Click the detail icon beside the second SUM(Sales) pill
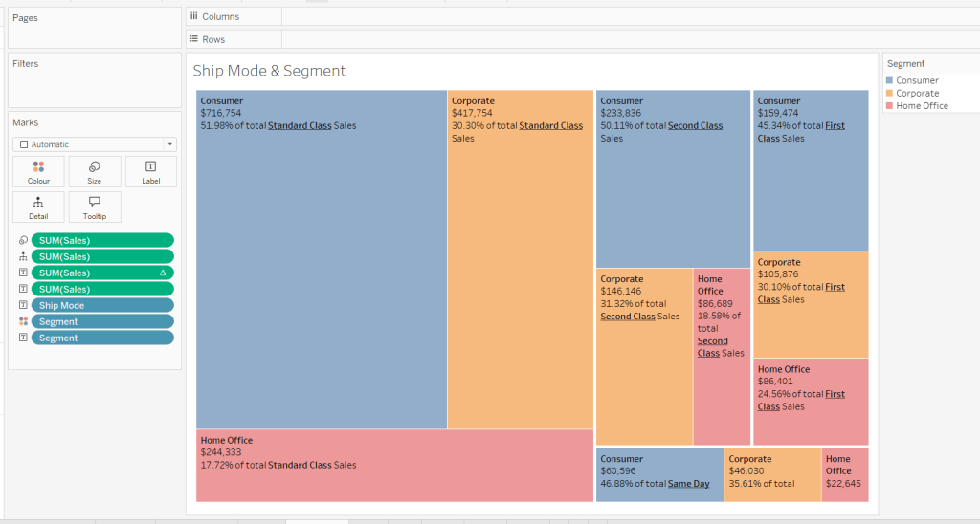 (x=23, y=256)
